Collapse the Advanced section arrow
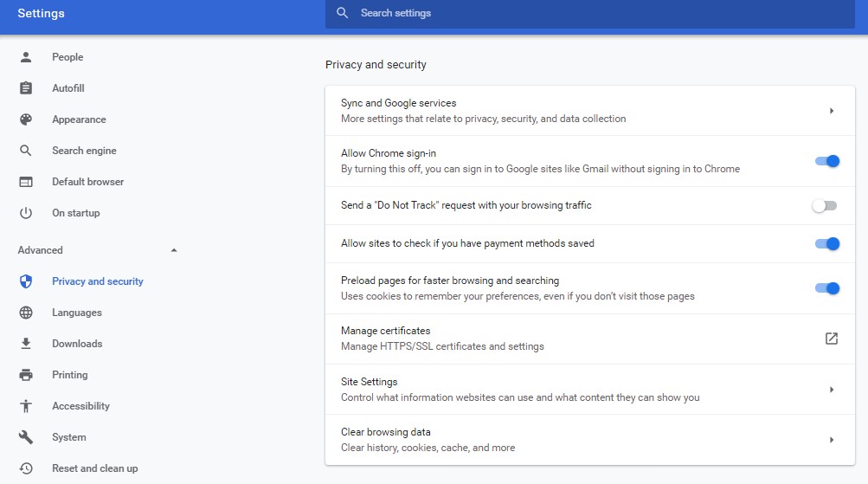This screenshot has width=868, height=484. pos(174,250)
